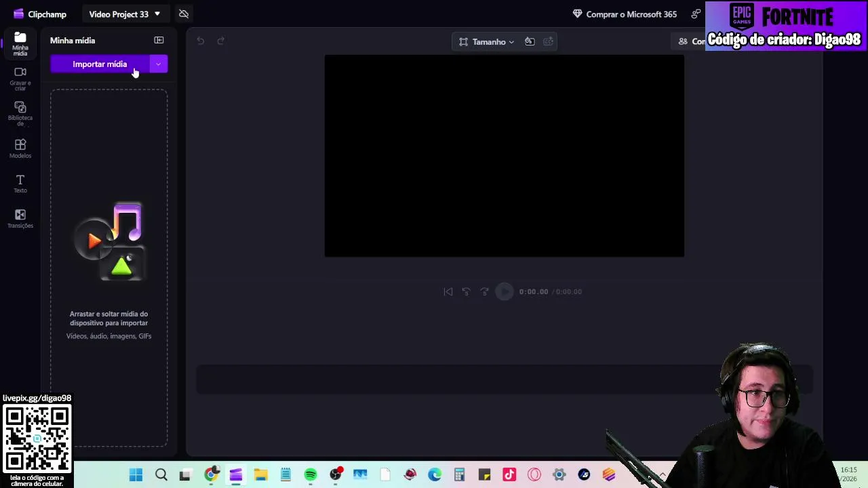Click the connections icon beside Comprar o Microsoft 365

coord(696,14)
